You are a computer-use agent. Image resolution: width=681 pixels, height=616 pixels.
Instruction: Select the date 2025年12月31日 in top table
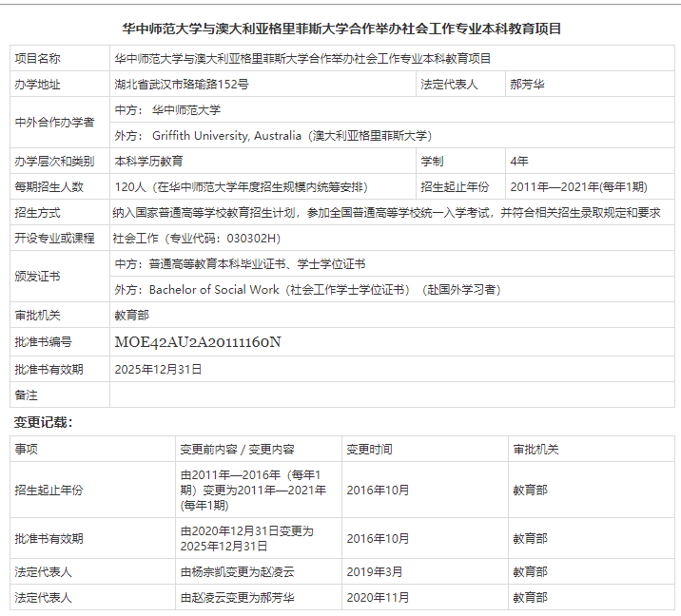click(158, 370)
